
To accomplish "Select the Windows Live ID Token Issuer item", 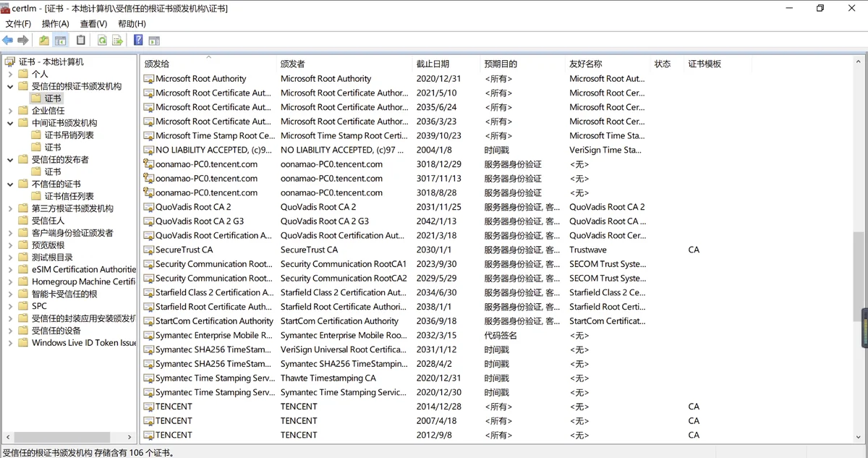I will point(84,343).
